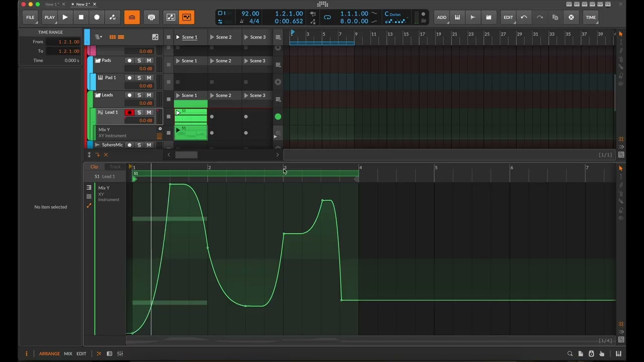644x362 pixels.
Task: Click green arranger playback indicator for Lead 1
Action: click(278, 117)
